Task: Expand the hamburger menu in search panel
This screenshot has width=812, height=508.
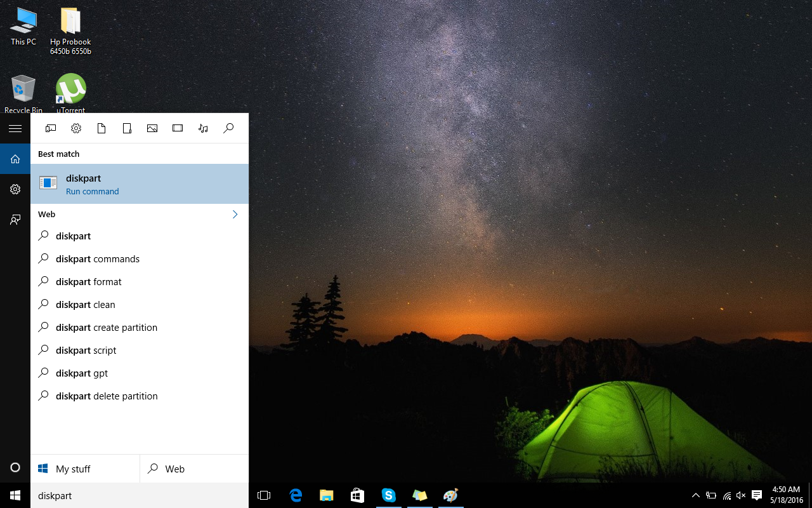Action: tap(15, 128)
